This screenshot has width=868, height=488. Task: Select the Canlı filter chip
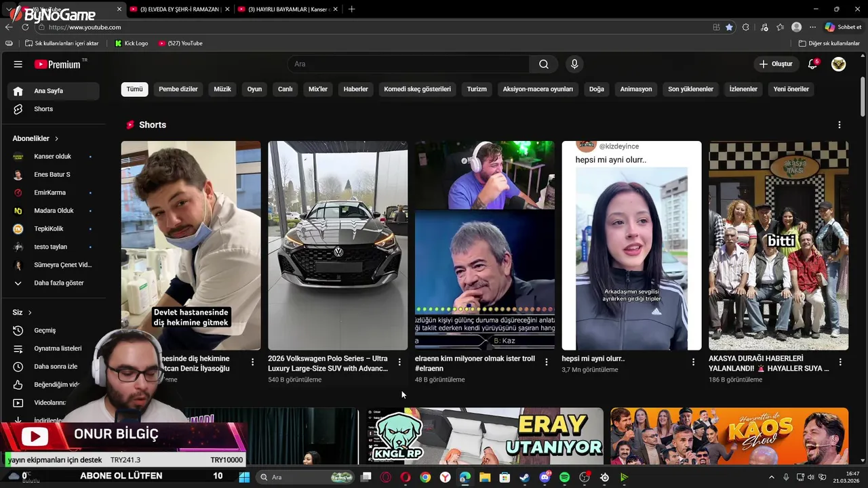[x=285, y=89]
